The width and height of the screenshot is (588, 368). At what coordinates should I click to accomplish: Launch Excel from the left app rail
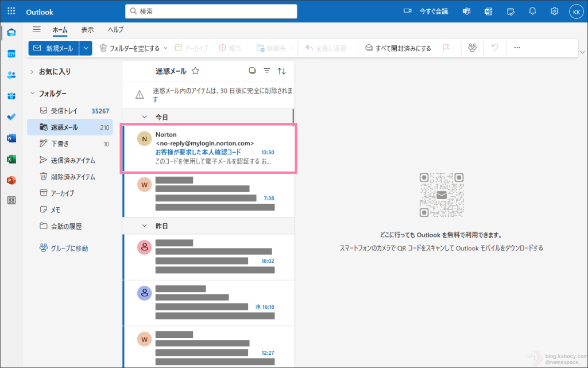coord(11,159)
